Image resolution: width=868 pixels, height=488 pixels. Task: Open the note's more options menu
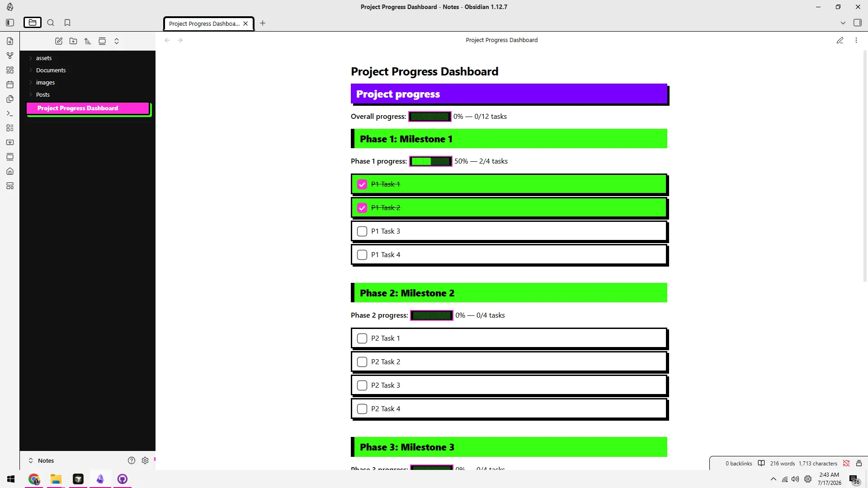tap(856, 40)
